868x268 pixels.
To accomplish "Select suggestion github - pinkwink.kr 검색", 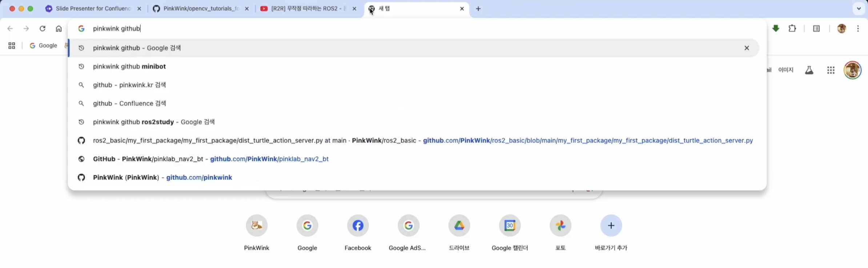I will click(414, 85).
